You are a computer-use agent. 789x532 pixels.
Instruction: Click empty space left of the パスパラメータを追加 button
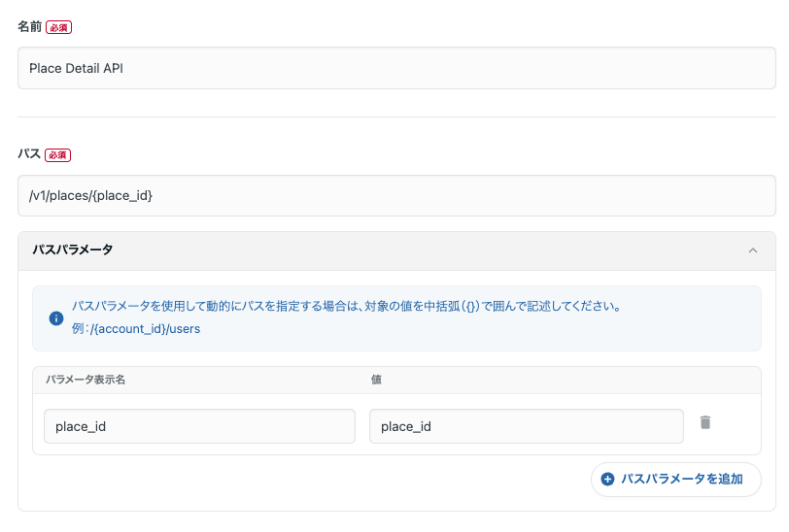[311, 479]
